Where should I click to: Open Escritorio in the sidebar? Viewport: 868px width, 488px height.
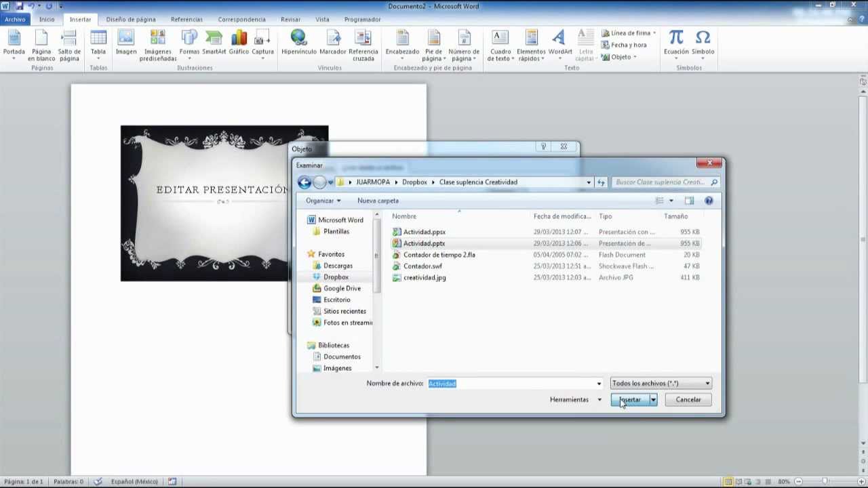[337, 300]
